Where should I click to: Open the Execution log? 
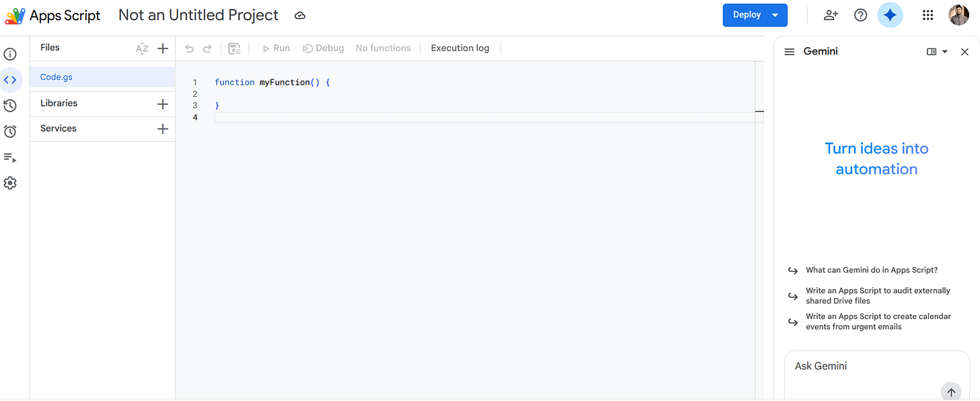pyautogui.click(x=460, y=48)
